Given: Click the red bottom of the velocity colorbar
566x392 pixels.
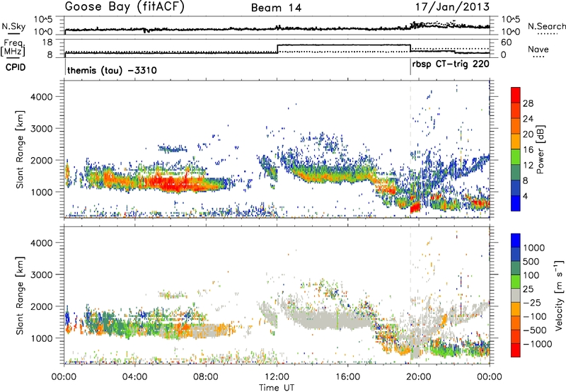Looking at the screenshot, I should tap(516, 350).
